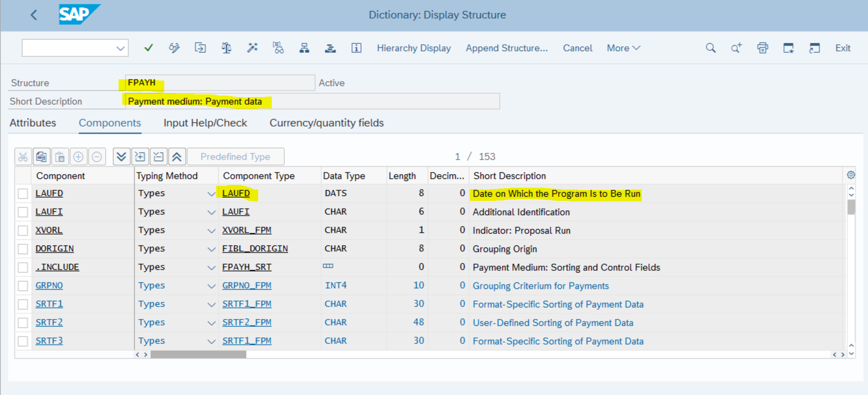
Task: Click the Other Object icon
Action: click(x=200, y=48)
